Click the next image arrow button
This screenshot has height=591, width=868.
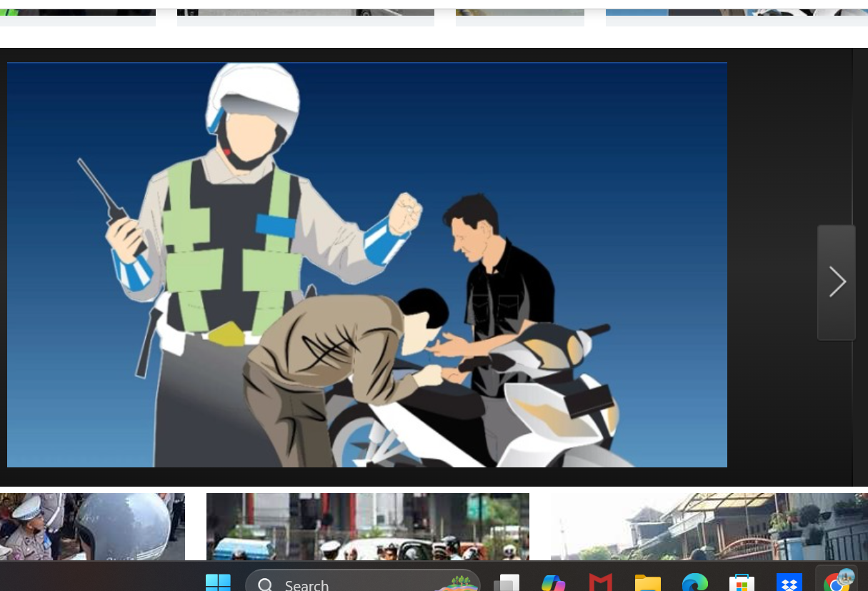(837, 282)
